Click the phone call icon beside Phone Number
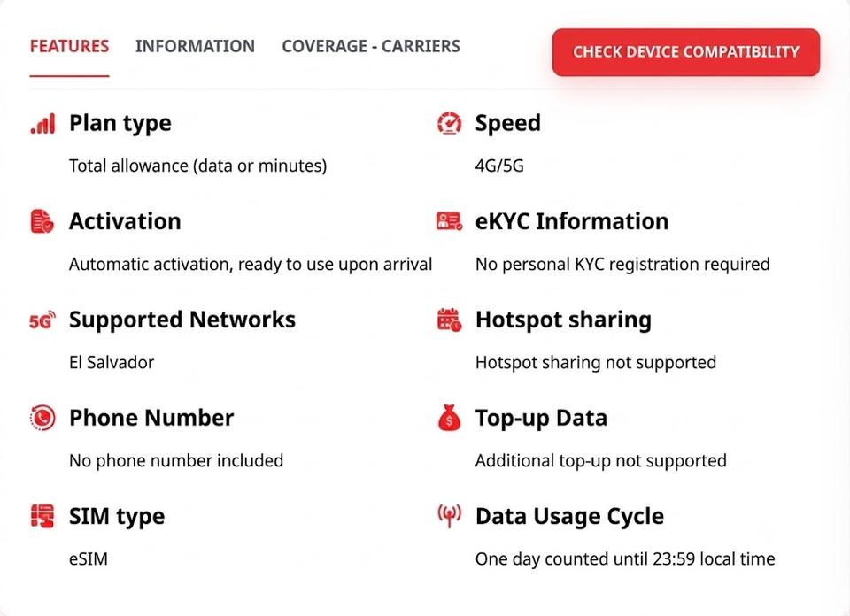The height and width of the screenshot is (616, 850). point(42,418)
